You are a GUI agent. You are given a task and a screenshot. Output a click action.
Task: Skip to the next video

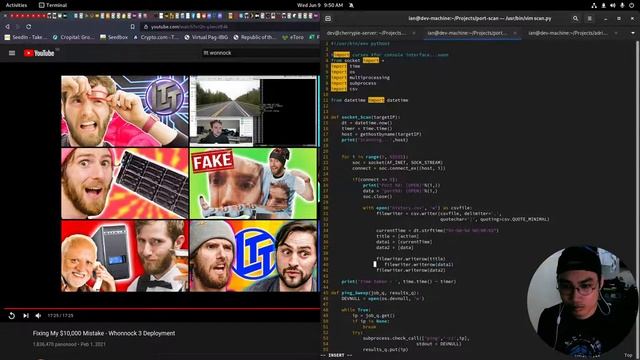(x=26, y=316)
